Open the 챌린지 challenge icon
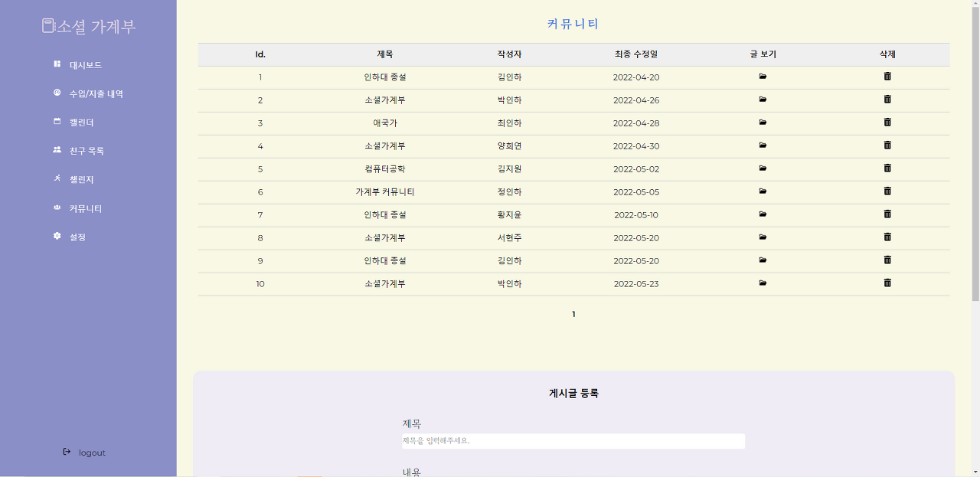This screenshot has width=980, height=477. [55, 179]
